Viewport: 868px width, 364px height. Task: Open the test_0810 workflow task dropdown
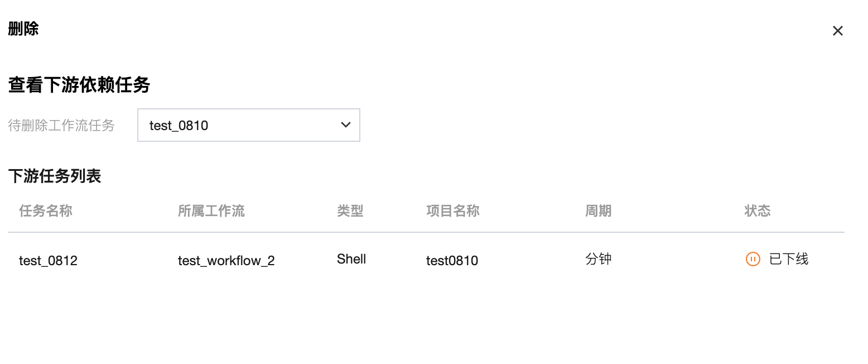point(248,125)
